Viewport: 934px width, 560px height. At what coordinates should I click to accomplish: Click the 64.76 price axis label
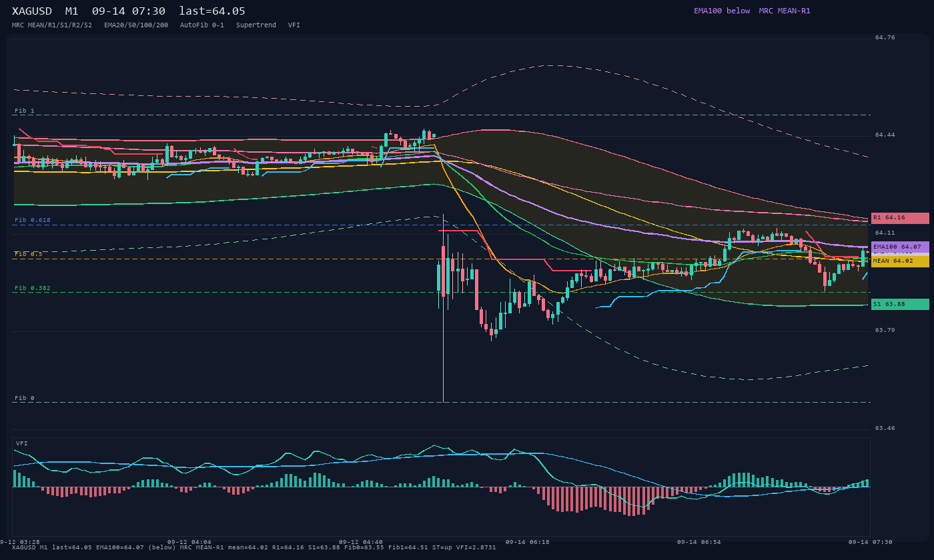point(885,37)
